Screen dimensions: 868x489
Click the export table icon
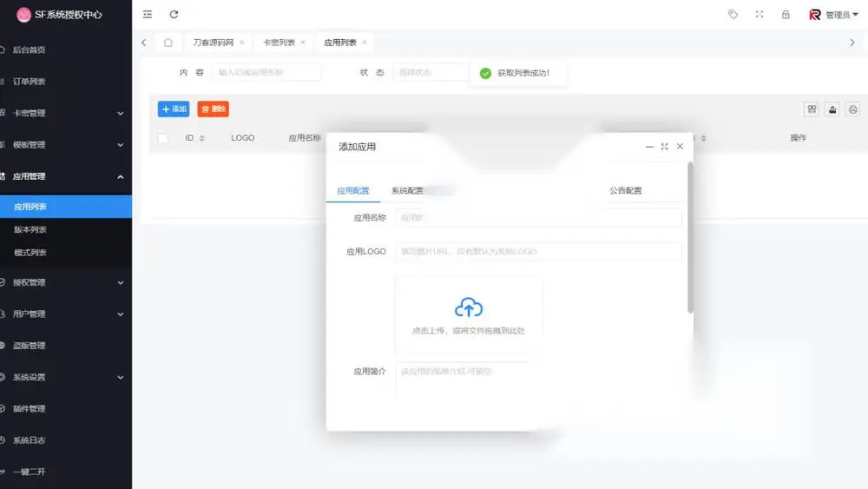coord(832,109)
